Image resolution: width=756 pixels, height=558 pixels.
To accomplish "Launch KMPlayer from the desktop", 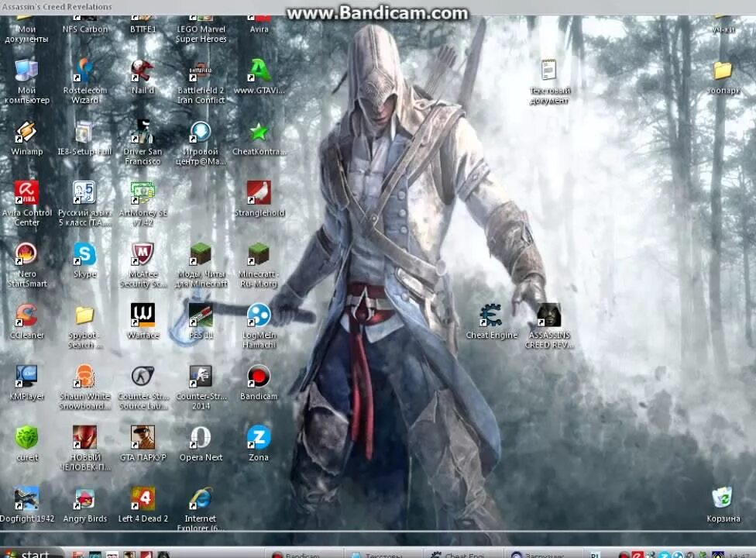I will pyautogui.click(x=26, y=377).
